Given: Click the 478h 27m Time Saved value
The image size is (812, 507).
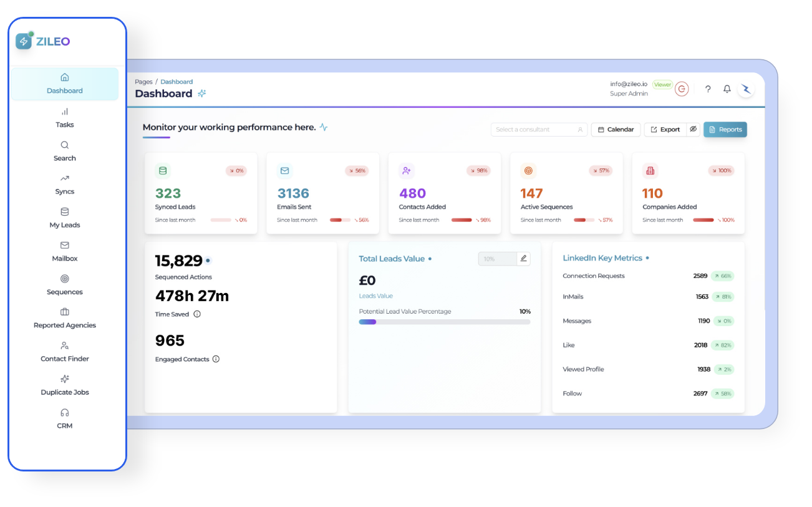Looking at the screenshot, I should (192, 296).
